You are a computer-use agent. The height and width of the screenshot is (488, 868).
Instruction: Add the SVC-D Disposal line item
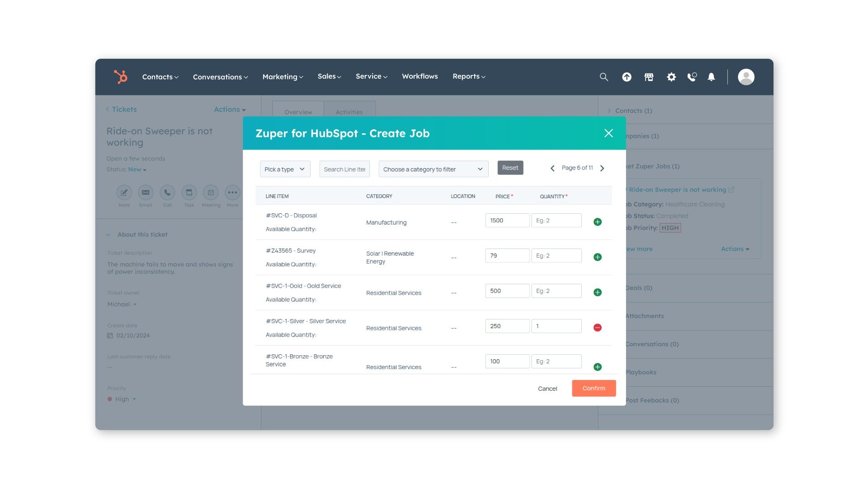(597, 222)
